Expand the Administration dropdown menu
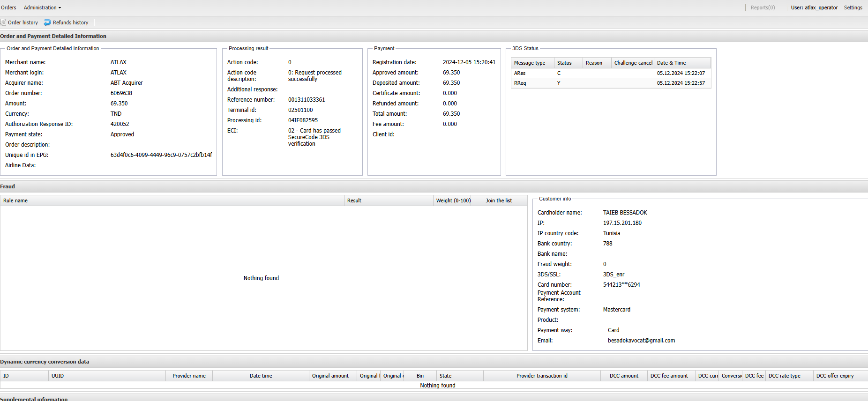Image resolution: width=868 pixels, height=401 pixels. tap(42, 7)
